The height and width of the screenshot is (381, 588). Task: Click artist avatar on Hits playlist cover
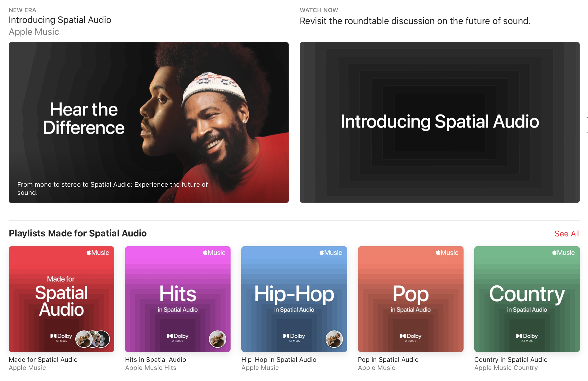click(217, 339)
